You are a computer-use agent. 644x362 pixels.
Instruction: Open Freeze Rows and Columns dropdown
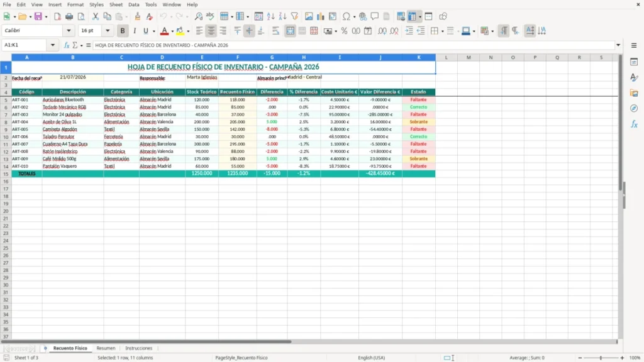click(x=419, y=17)
